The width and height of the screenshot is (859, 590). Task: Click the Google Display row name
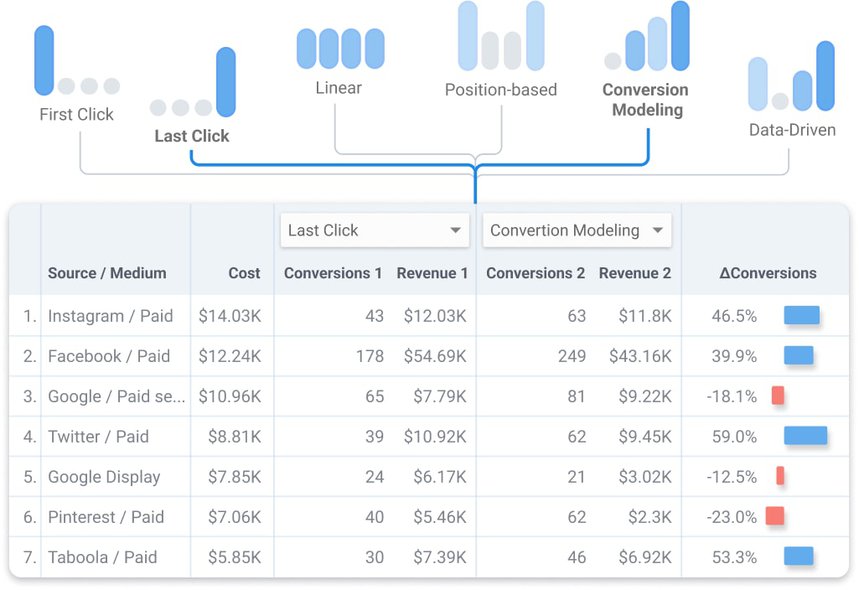(x=104, y=477)
